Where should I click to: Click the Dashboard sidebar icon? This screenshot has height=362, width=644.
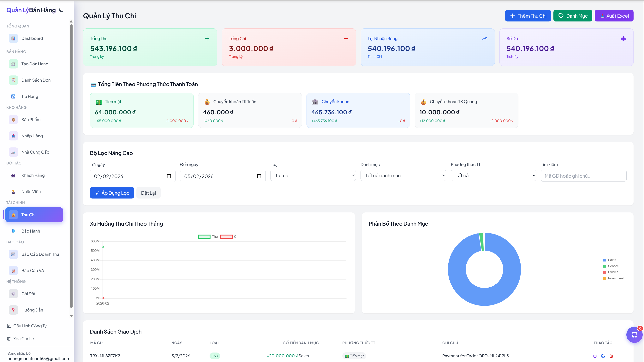pyautogui.click(x=13, y=39)
